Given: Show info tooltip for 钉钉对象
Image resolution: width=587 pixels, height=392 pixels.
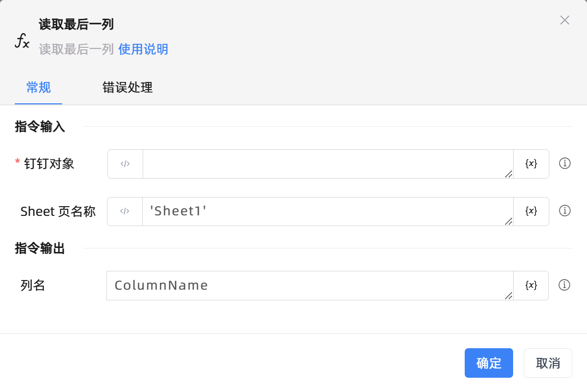Looking at the screenshot, I should click(565, 163).
